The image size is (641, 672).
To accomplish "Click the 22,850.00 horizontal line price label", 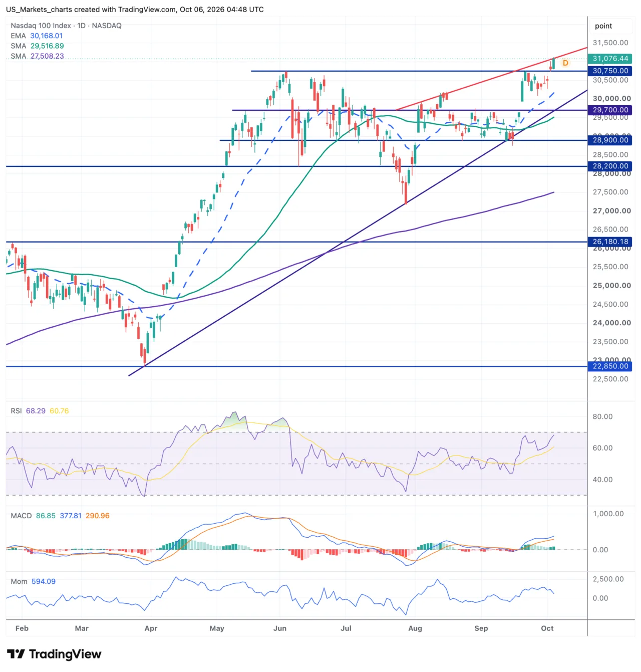I will [x=610, y=366].
